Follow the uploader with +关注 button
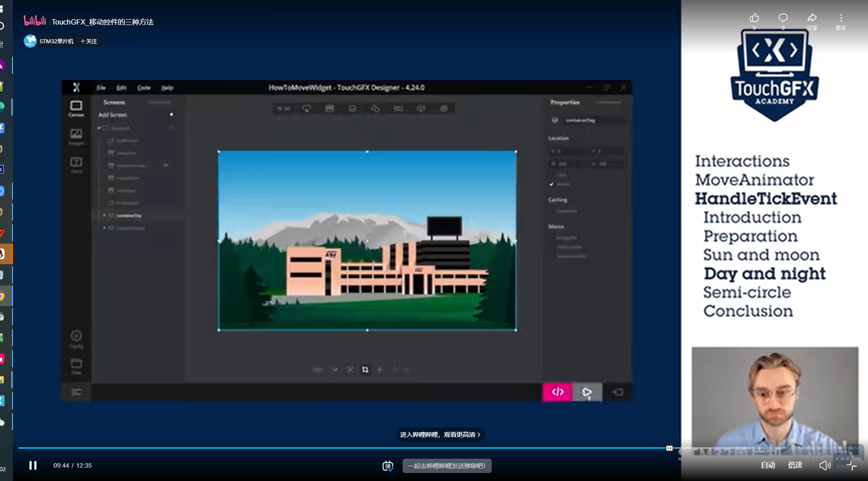The height and width of the screenshot is (481, 868). coord(89,41)
